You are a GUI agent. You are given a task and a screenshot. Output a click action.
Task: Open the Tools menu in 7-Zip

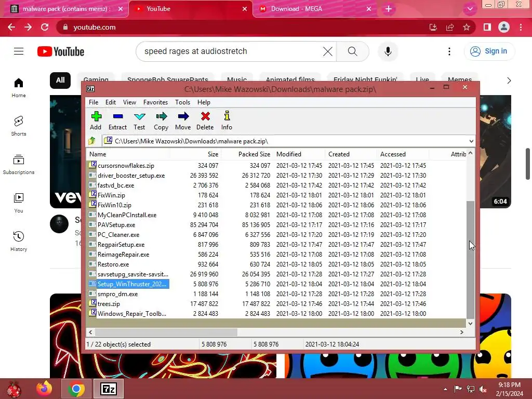pos(182,102)
